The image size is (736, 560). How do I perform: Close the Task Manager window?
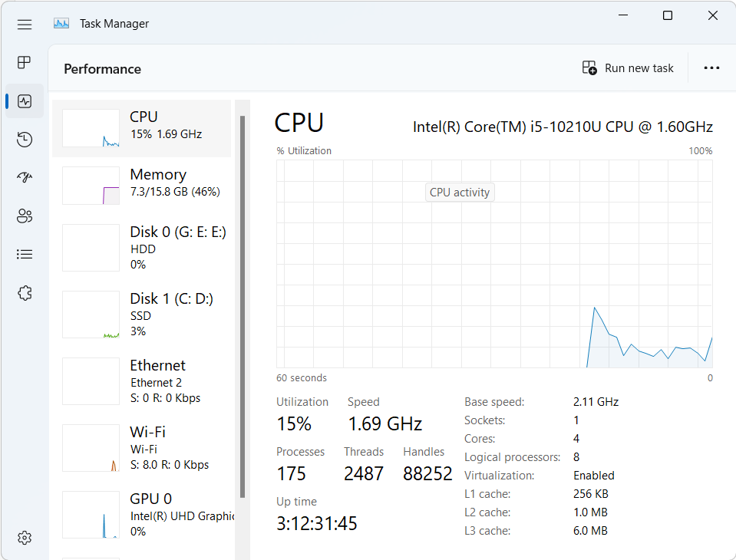[x=712, y=15]
